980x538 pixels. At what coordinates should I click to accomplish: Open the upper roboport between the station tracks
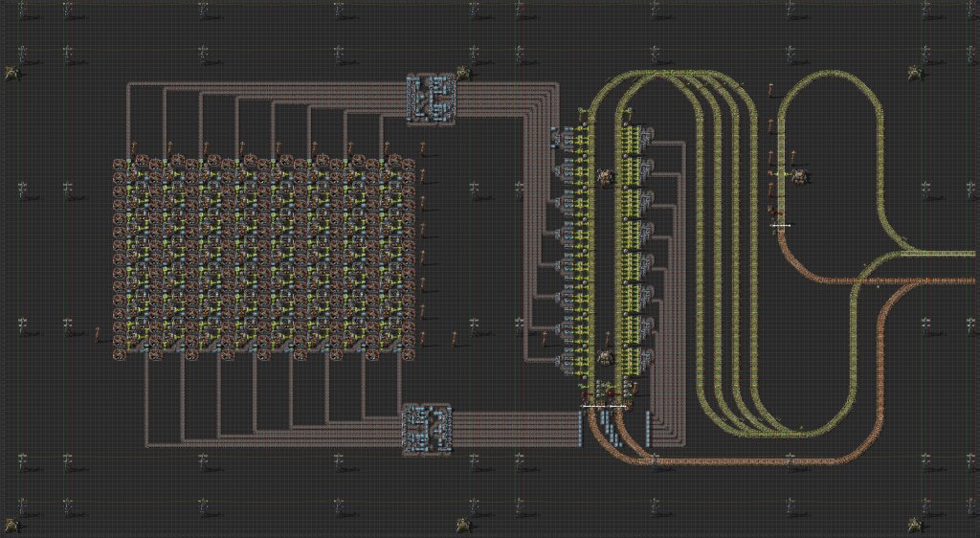pyautogui.click(x=605, y=177)
